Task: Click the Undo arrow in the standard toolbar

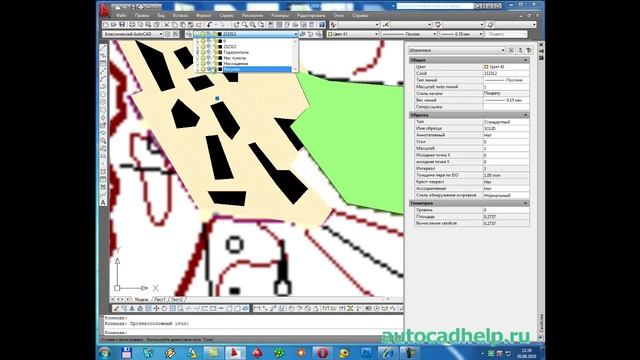Action: [x=209, y=25]
